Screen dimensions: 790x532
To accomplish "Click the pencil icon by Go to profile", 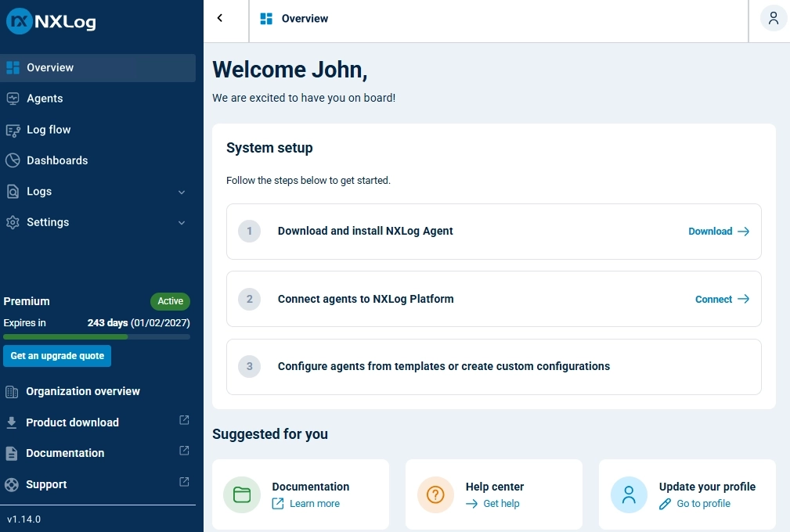I will (x=665, y=504).
